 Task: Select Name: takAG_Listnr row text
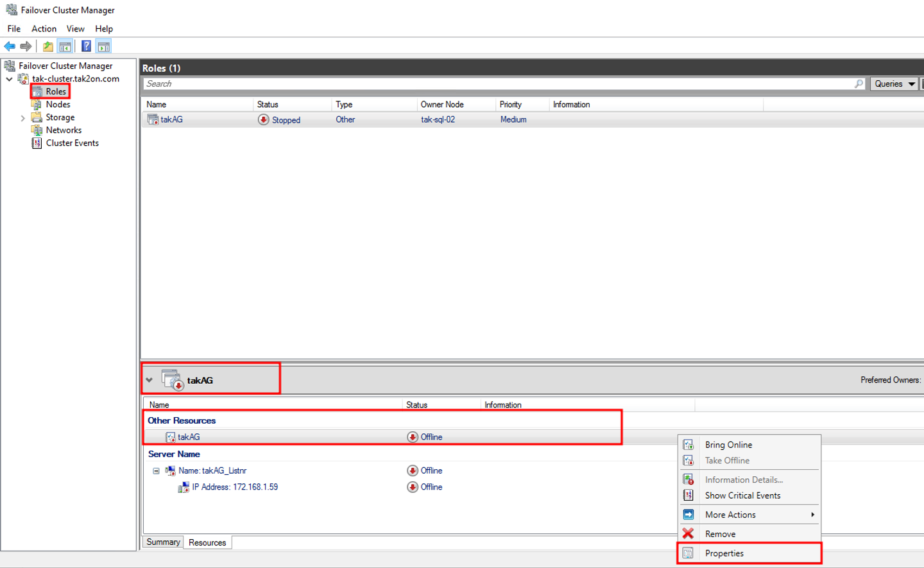pyautogui.click(x=212, y=470)
